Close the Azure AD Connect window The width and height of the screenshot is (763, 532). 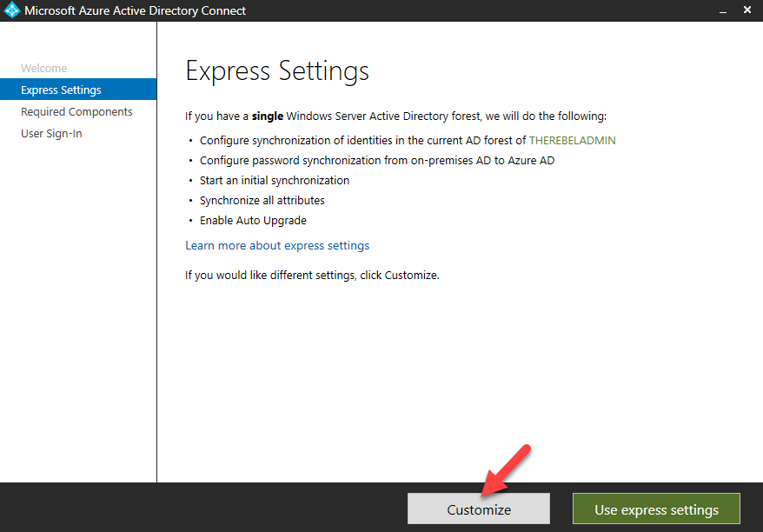coord(747,10)
